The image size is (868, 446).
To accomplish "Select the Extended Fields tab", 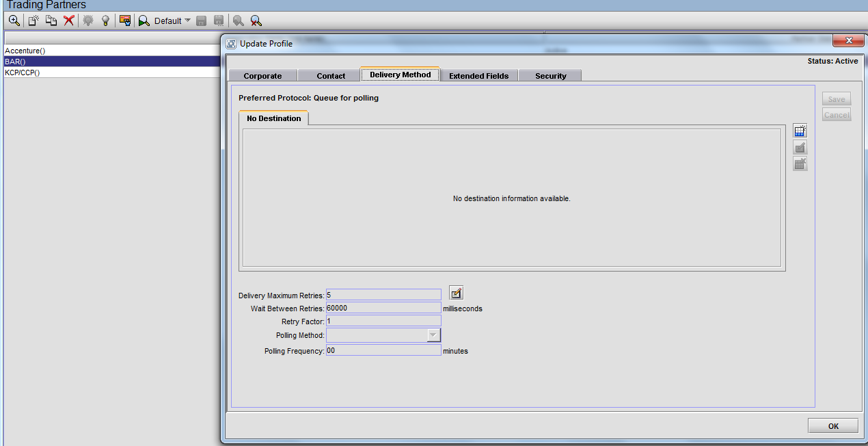I will (478, 75).
